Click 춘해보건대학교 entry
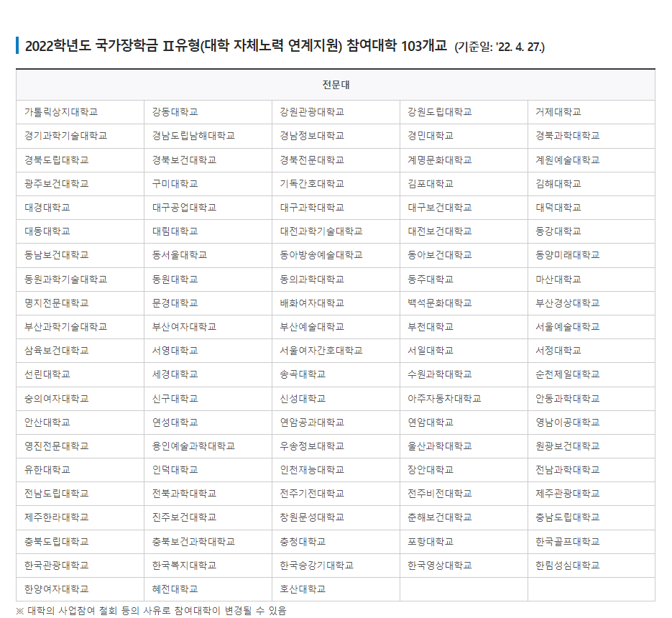The width and height of the screenshot is (672, 618). (464, 517)
